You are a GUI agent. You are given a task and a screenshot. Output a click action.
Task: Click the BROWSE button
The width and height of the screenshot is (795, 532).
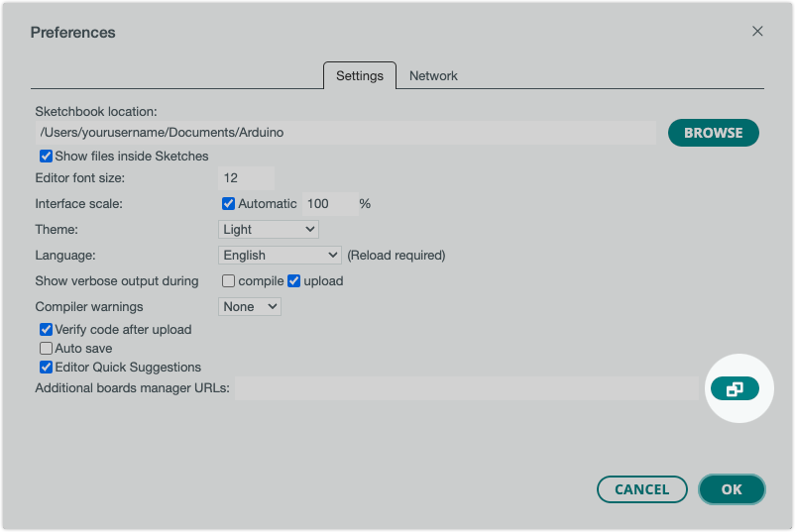(x=713, y=133)
